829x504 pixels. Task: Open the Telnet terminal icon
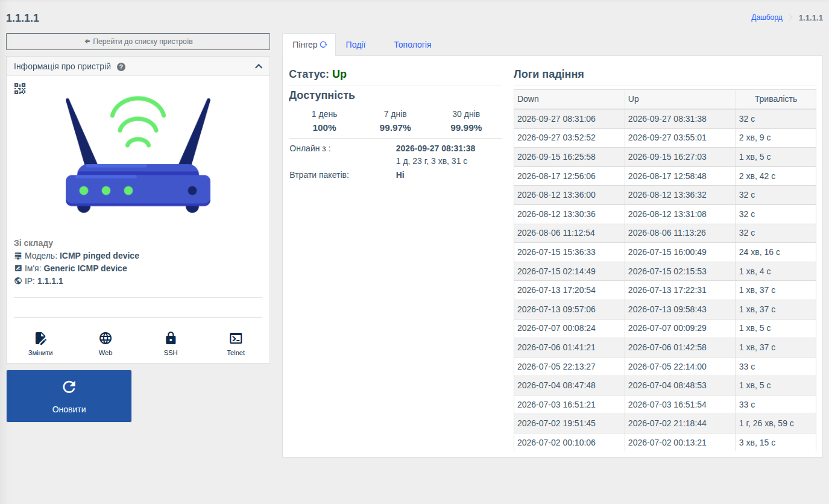[x=236, y=338]
